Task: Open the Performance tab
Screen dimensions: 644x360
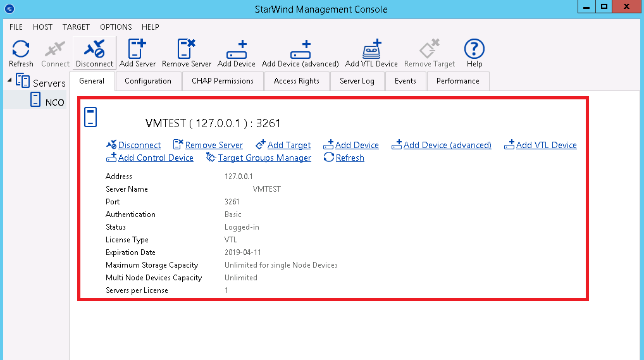Action: (x=458, y=81)
